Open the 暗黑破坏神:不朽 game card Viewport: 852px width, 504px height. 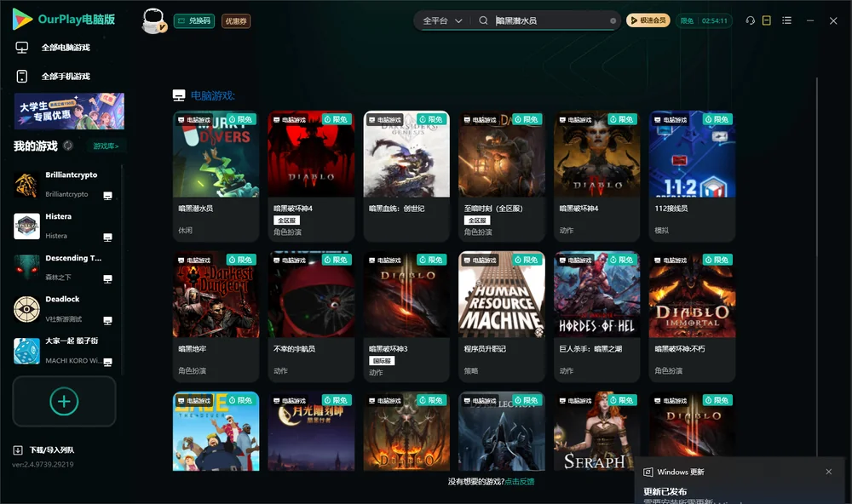pyautogui.click(x=692, y=317)
